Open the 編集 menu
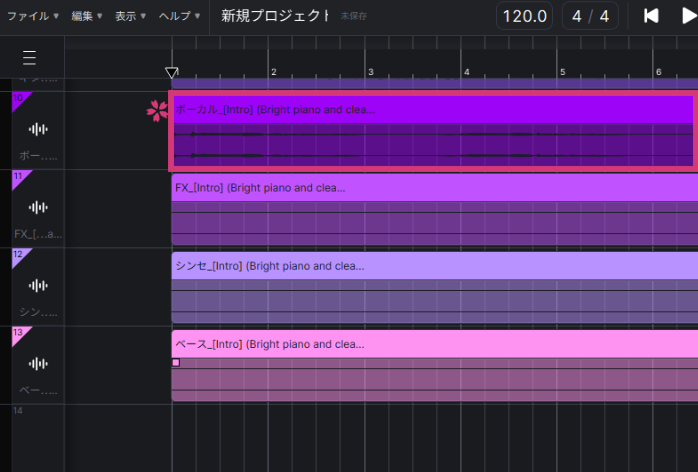 click(88, 16)
